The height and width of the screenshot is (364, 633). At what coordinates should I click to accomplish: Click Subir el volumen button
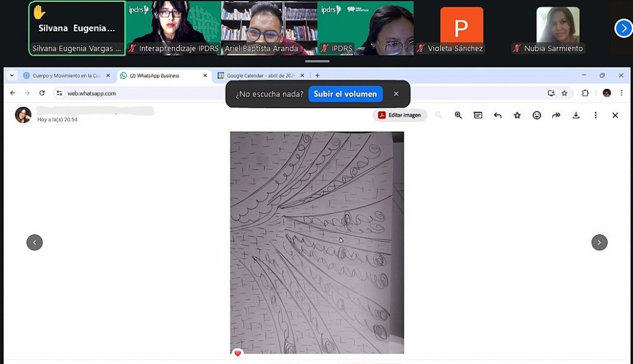(x=345, y=94)
